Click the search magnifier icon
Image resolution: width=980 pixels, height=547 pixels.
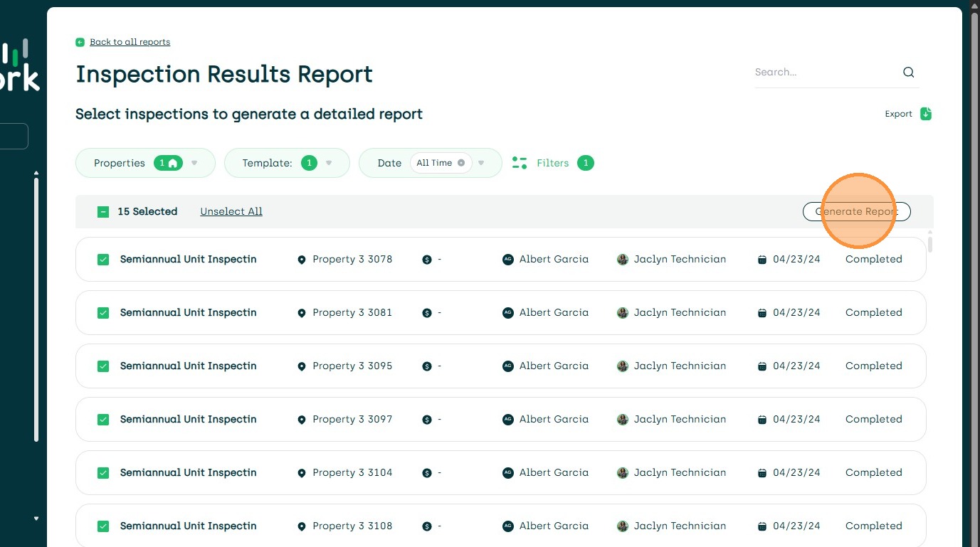pos(908,72)
